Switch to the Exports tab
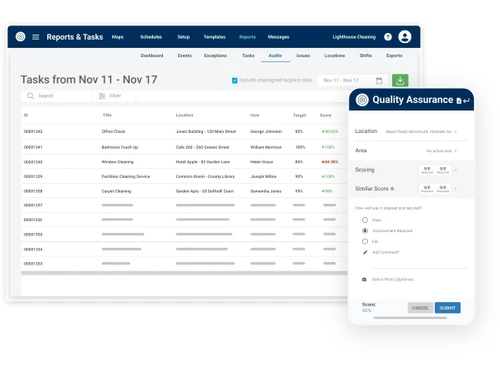The image size is (500, 375). pyautogui.click(x=394, y=56)
